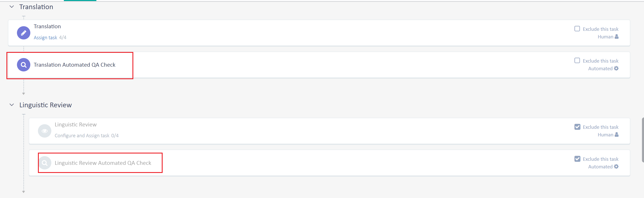Click the Translation Automated QA magnifier icon
Image resolution: width=644 pixels, height=198 pixels.
point(24,65)
